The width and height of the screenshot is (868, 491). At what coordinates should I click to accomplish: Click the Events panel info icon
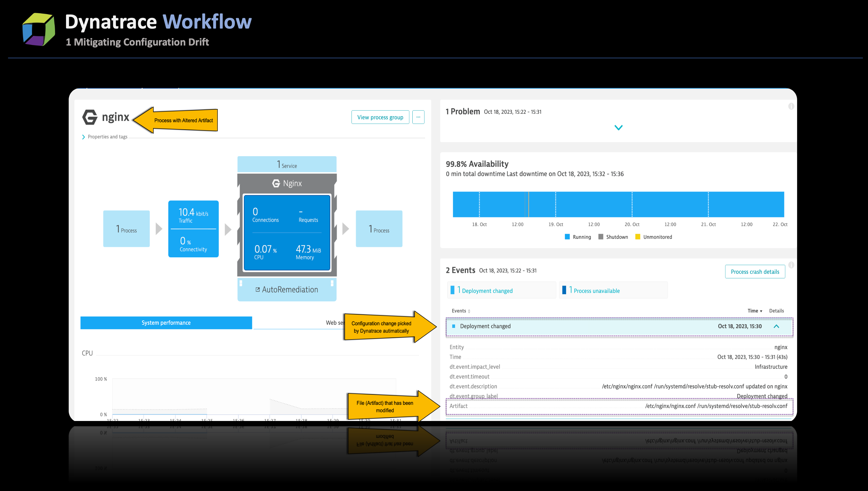click(x=791, y=265)
